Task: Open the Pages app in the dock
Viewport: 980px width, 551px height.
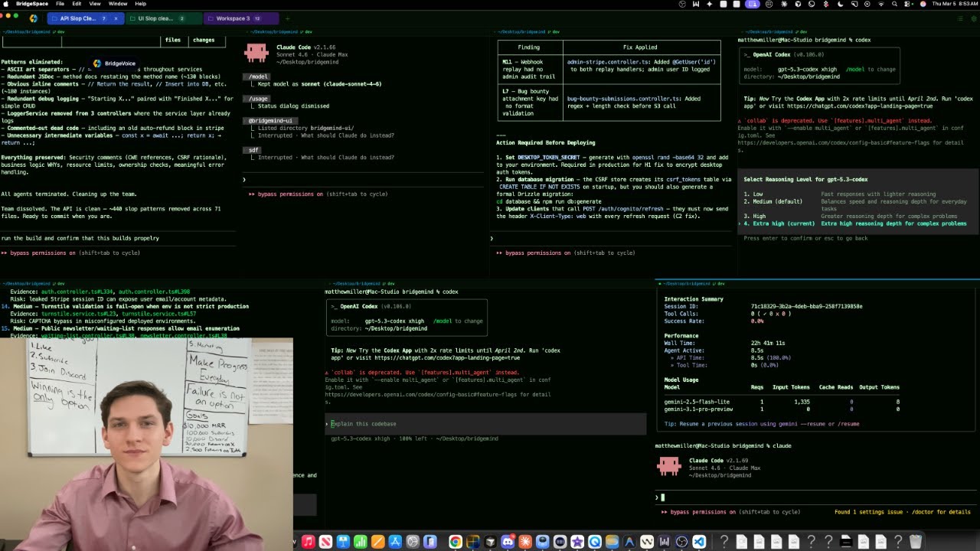Action: click(377, 542)
